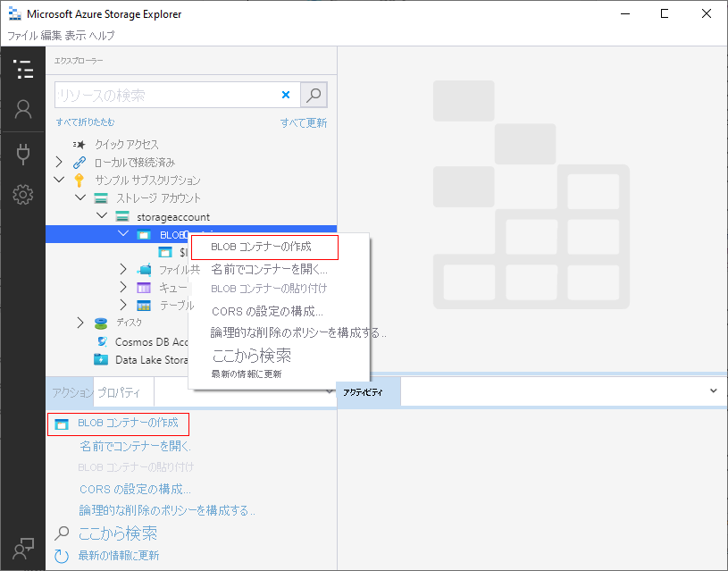Click BLOB コンテナーの作成 in Actions panel
The width and height of the screenshot is (728, 571).
[x=128, y=423]
